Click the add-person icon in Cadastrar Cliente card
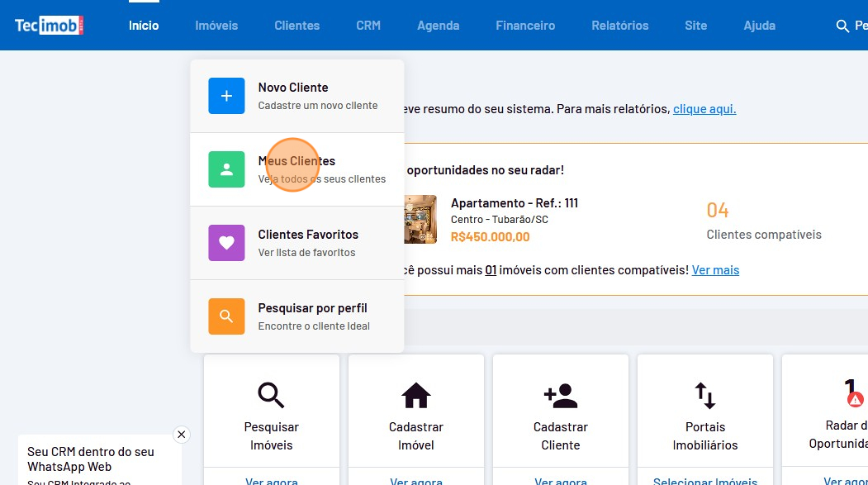Viewport: 868px width, 485px height. coord(560,396)
